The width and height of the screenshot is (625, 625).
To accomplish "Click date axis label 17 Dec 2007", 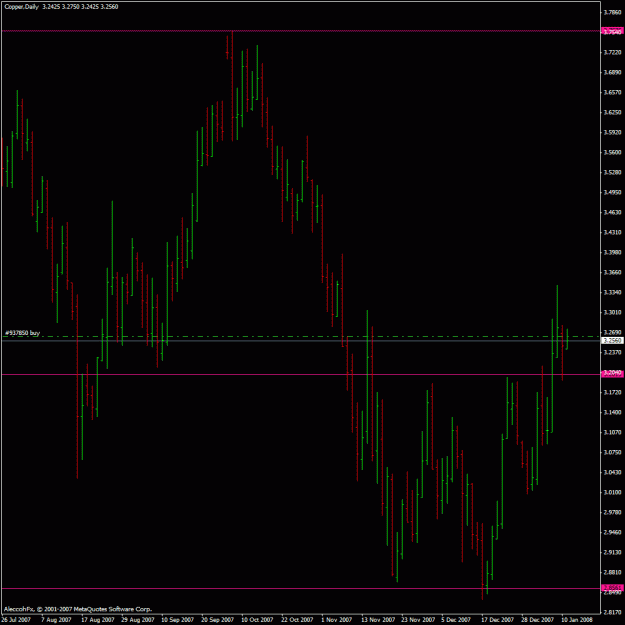I will 497,620.
